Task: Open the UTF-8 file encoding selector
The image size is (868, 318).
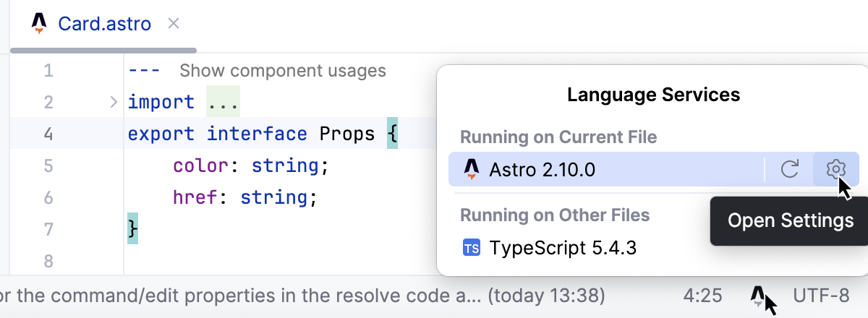Action: click(821, 295)
